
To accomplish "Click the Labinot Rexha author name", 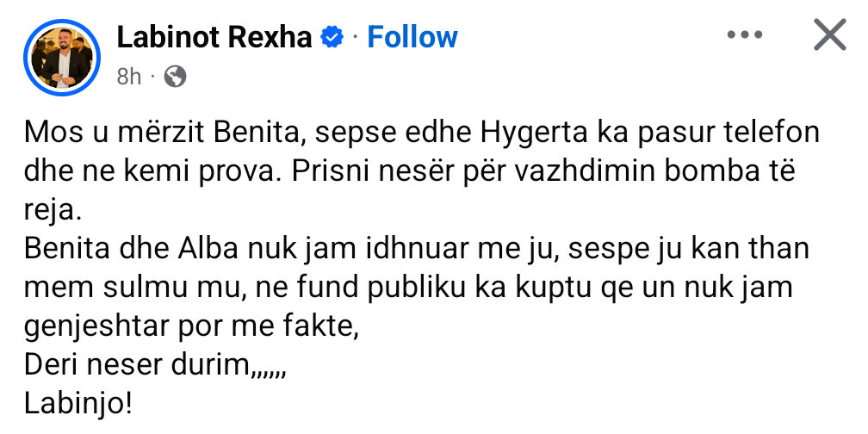I will click(214, 37).
